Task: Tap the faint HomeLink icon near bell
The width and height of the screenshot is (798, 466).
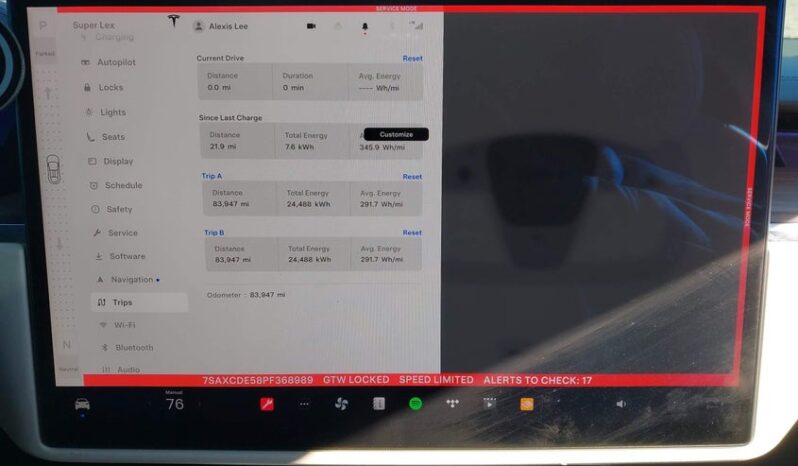Action: (x=338, y=26)
